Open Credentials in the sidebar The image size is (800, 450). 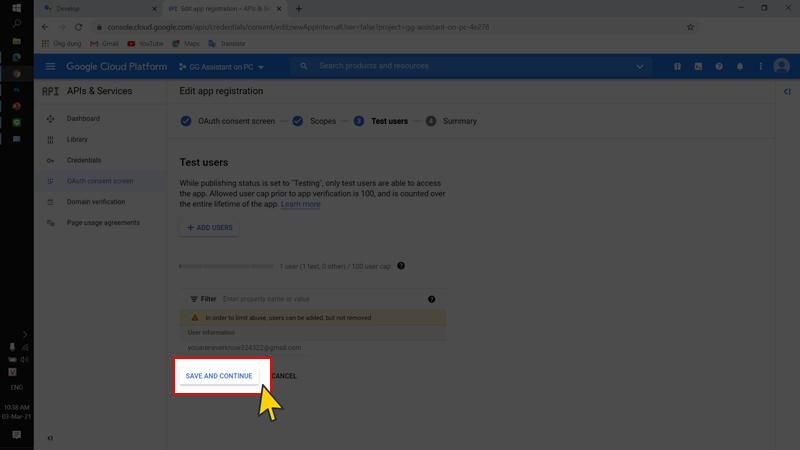click(84, 160)
